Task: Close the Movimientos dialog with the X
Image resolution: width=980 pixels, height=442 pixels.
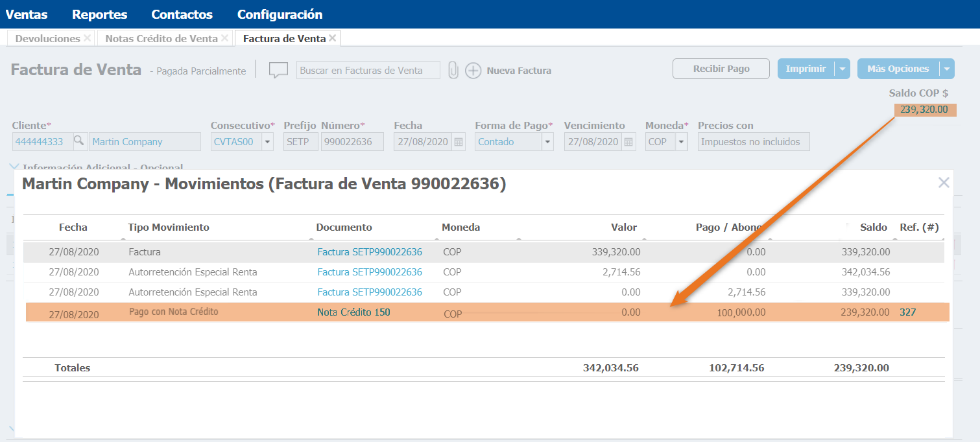Action: (x=944, y=183)
